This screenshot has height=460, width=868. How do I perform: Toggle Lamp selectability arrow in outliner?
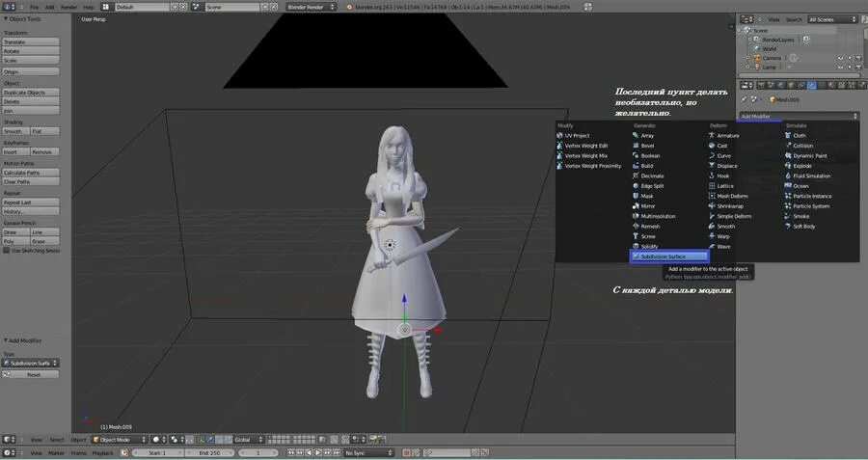point(851,67)
